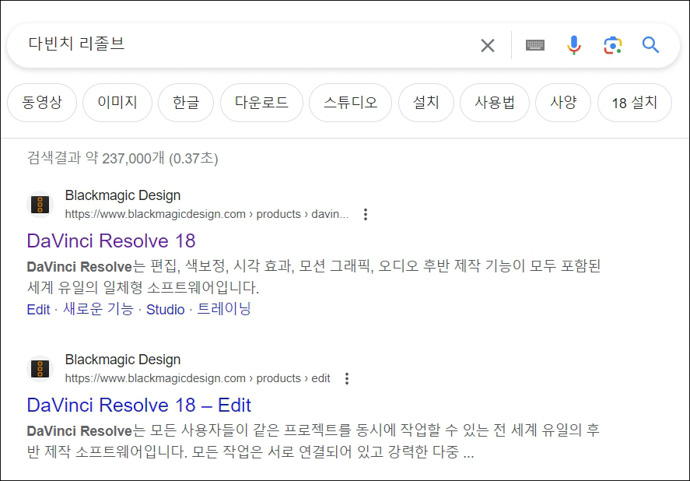Open the DaVinci Resolve 18 result title
This screenshot has width=690, height=481.
111,241
